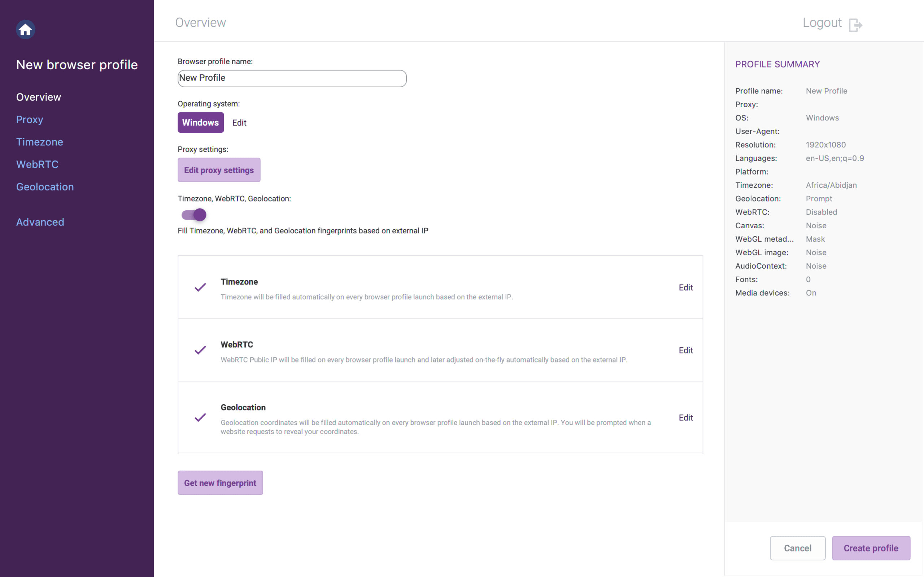Viewport: 924px width, 577px height.
Task: Click the Timezone checkmark icon
Action: [200, 287]
